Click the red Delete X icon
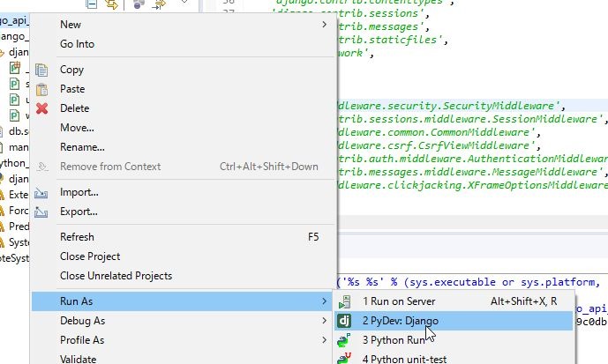The width and height of the screenshot is (608, 364). pos(41,108)
